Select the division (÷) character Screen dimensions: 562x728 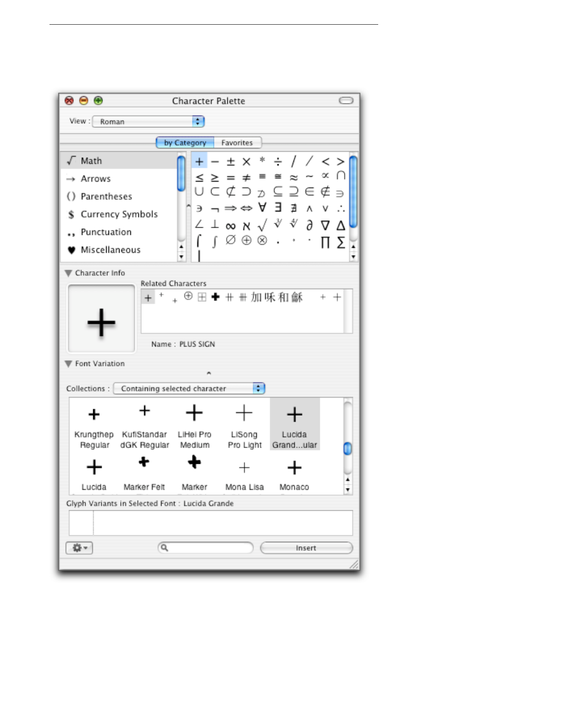point(278,162)
